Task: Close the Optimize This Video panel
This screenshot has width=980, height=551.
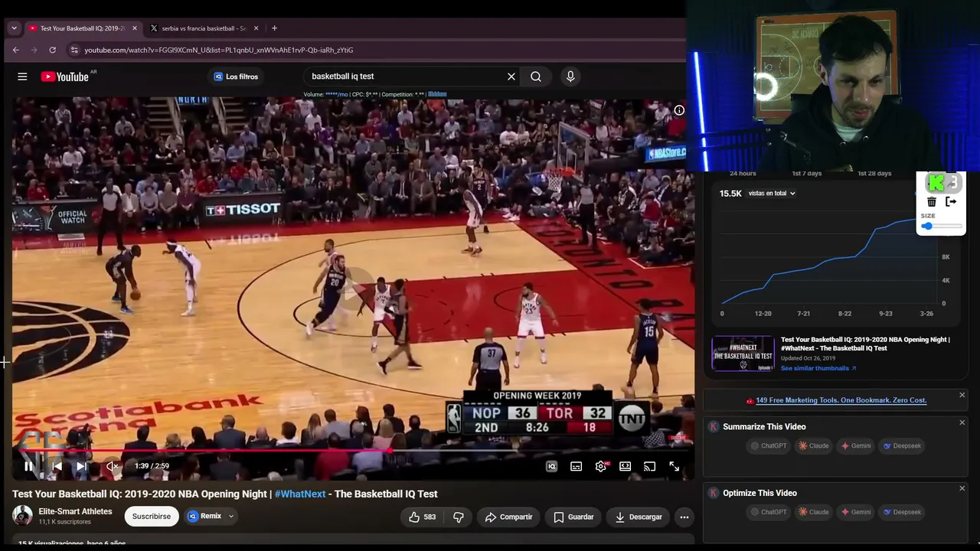Action: (x=962, y=488)
